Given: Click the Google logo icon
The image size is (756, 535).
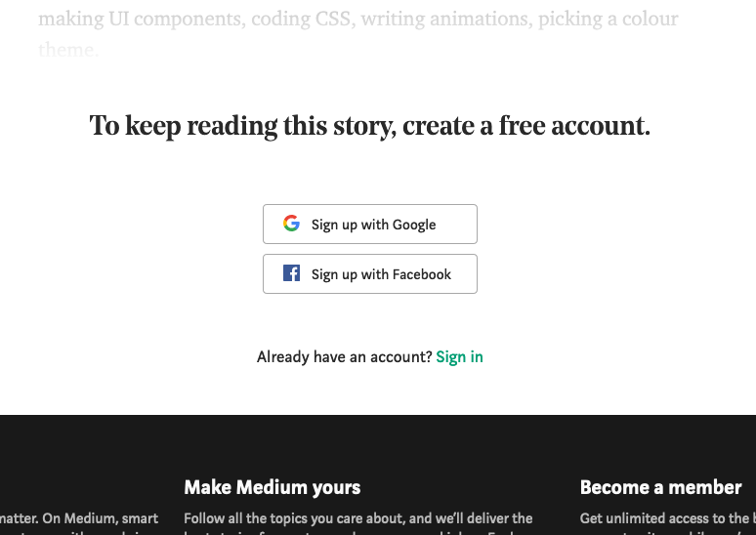Looking at the screenshot, I should tap(291, 224).
